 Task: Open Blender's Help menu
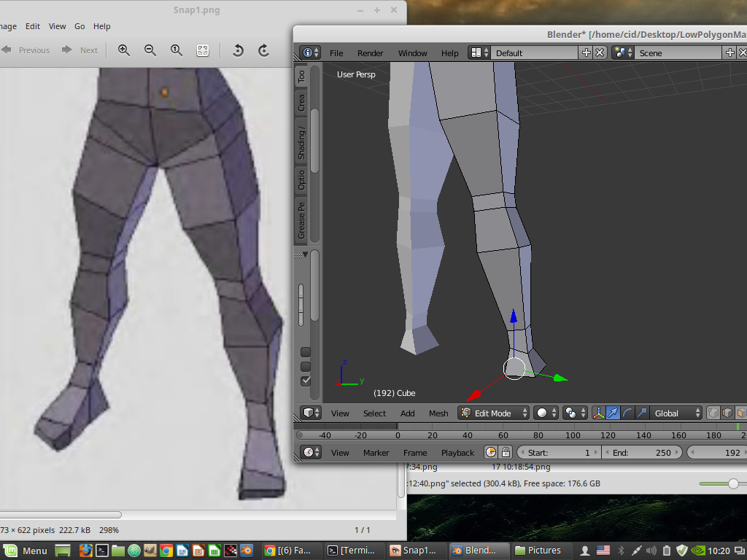pos(449,52)
